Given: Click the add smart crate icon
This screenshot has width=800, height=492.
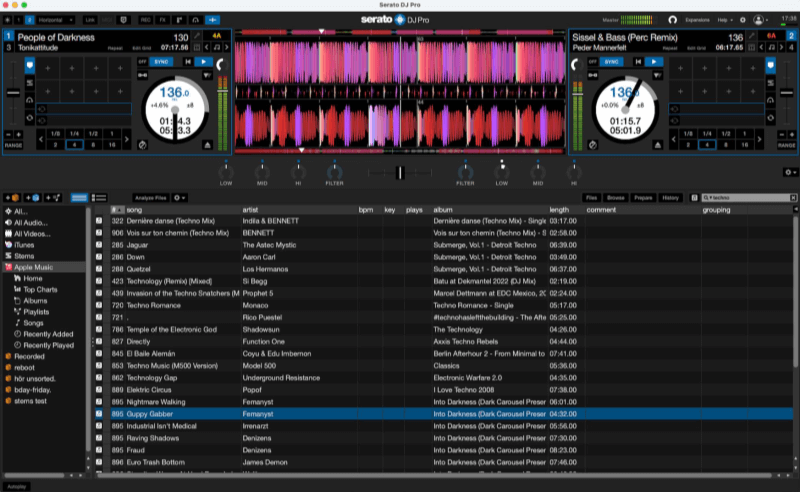Looking at the screenshot, I should tap(32, 198).
